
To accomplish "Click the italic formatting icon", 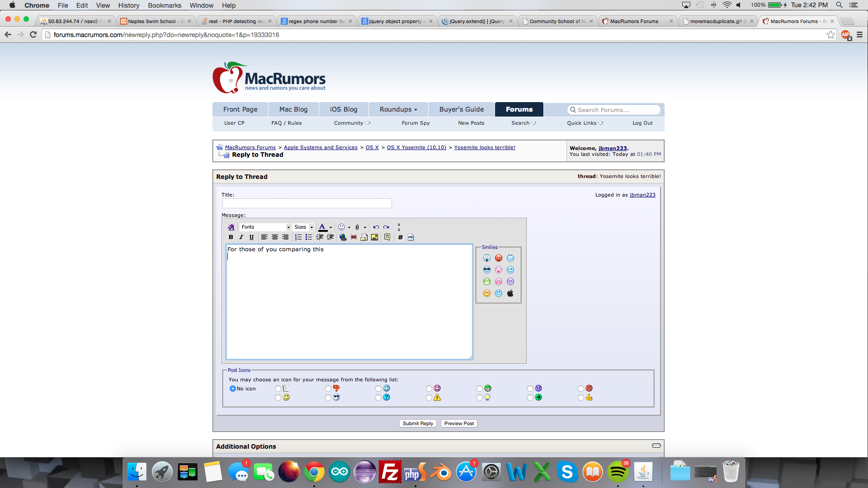I will [x=241, y=237].
